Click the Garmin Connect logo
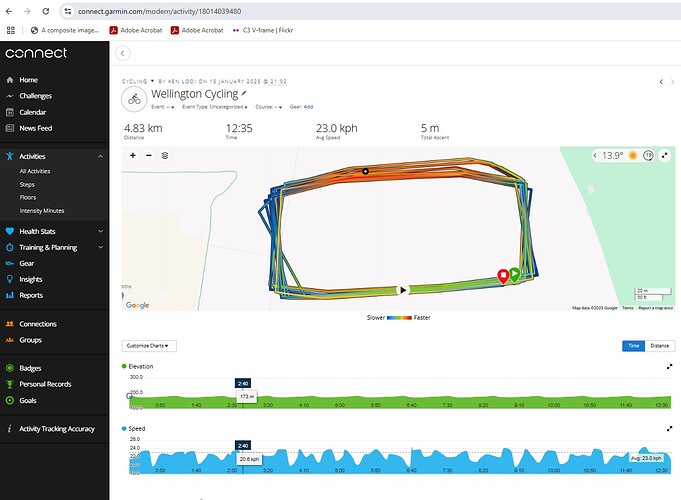This screenshot has width=681, height=500. tap(36, 53)
